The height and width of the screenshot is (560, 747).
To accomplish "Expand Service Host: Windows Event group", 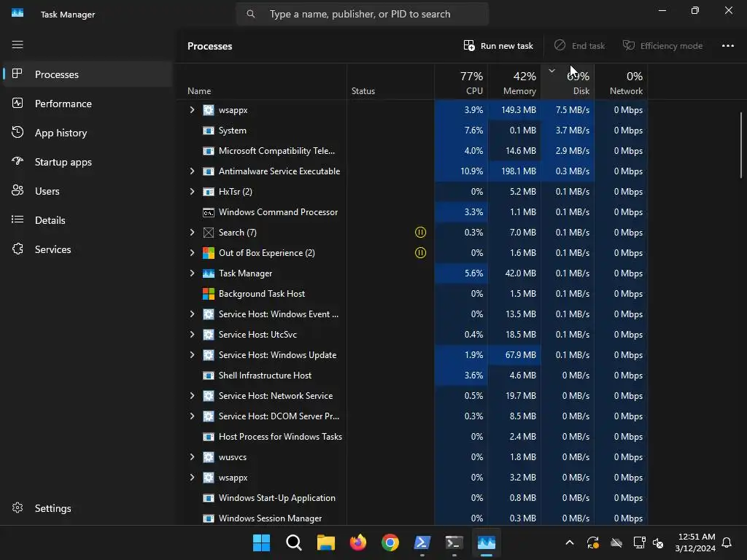I will 192,314.
